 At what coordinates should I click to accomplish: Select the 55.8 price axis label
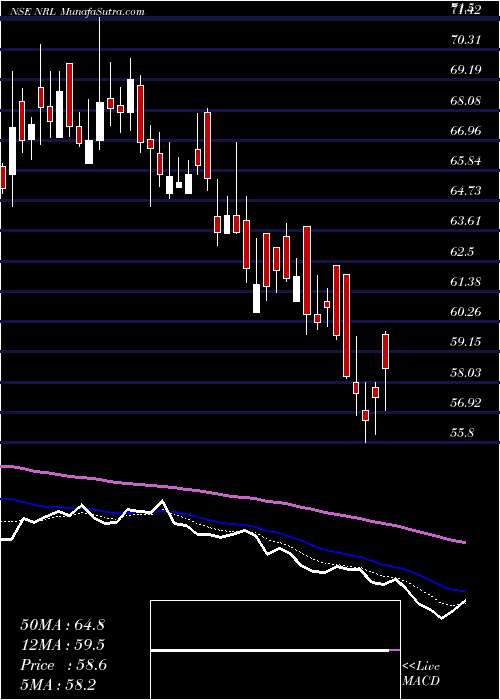462,433
